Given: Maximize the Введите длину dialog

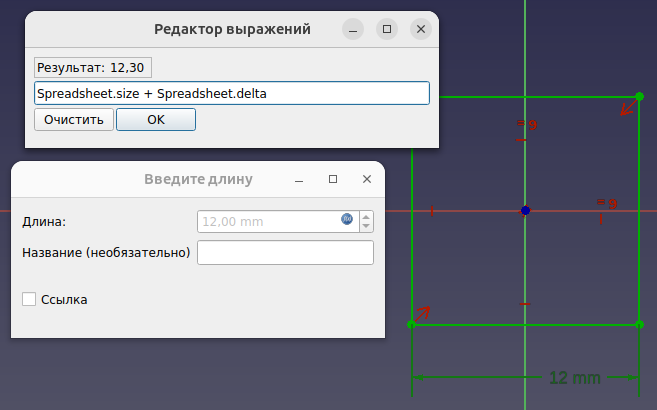Looking at the screenshot, I should (x=333, y=179).
